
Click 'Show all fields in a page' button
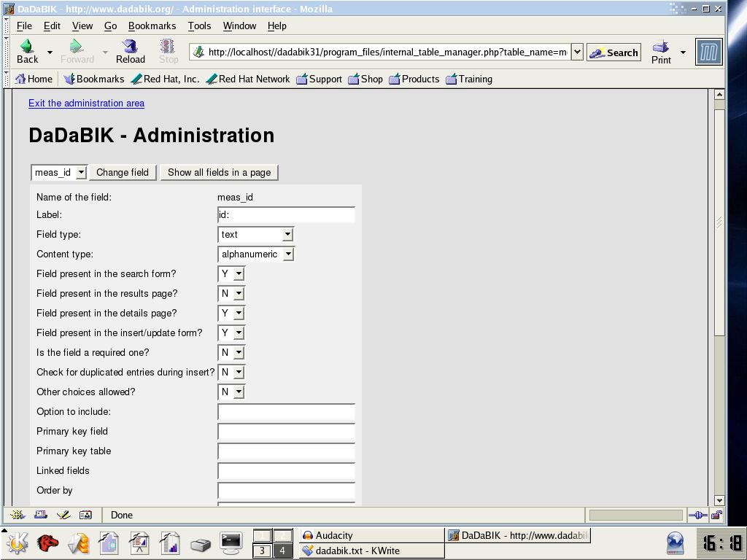[219, 172]
